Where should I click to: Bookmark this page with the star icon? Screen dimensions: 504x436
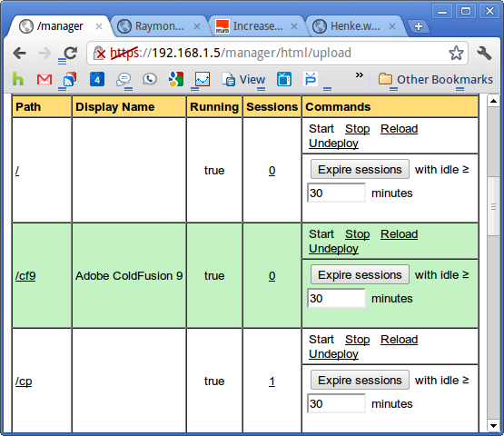pyautogui.click(x=456, y=53)
